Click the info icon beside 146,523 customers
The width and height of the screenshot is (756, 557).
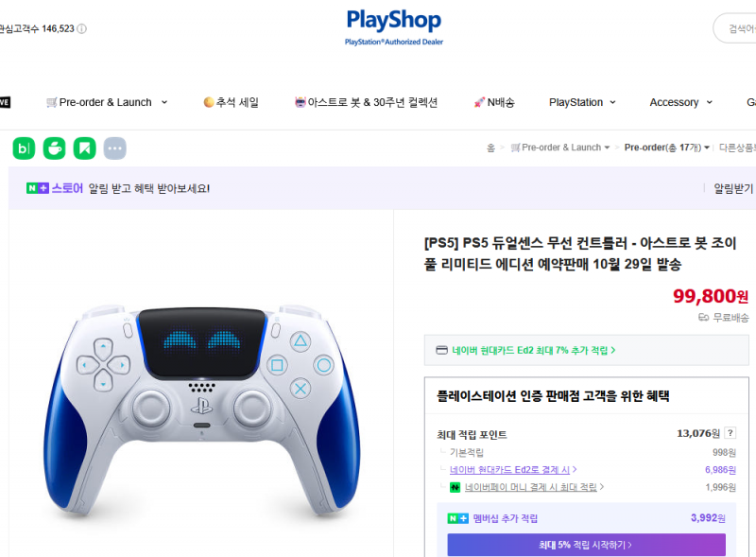pos(82,29)
